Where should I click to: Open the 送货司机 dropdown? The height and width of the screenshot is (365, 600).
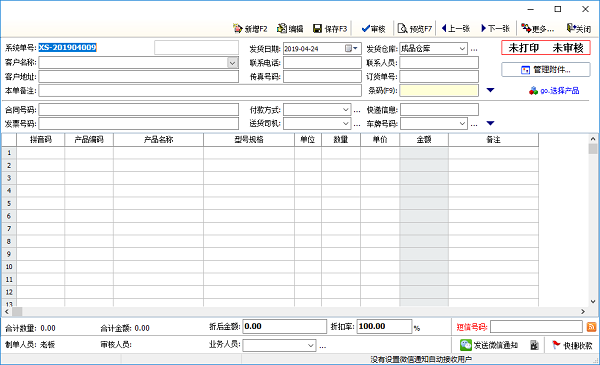(x=345, y=124)
